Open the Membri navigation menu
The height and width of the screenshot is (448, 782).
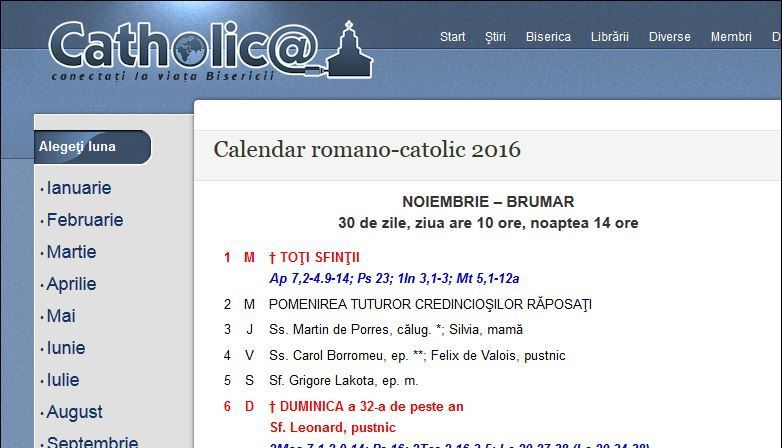coord(731,37)
